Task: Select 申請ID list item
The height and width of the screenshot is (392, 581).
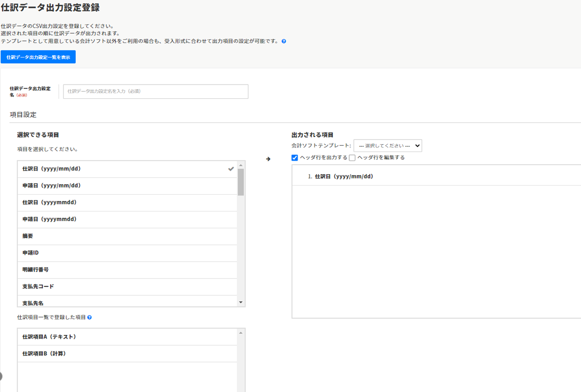Action: coord(127,253)
